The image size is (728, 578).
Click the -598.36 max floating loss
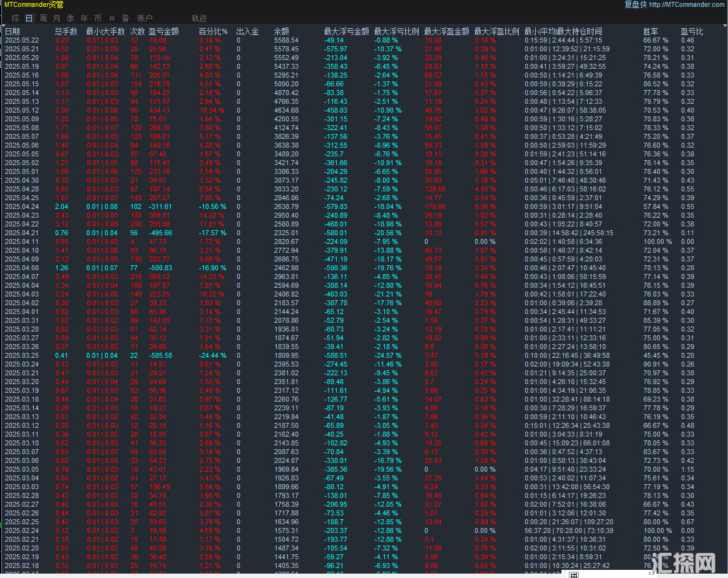(x=336, y=268)
